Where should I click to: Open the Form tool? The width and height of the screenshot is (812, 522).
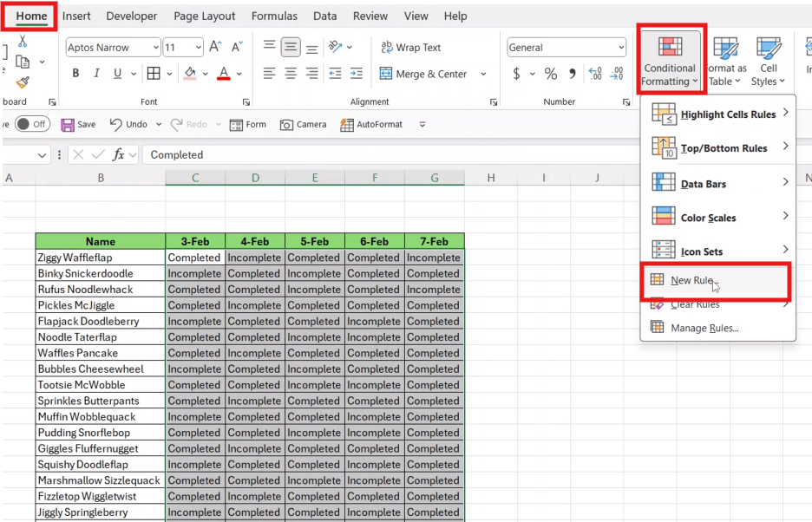click(247, 124)
